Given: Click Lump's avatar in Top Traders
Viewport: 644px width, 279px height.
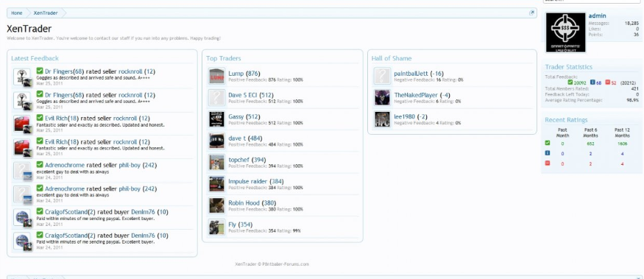Looking at the screenshot, I should [216, 76].
